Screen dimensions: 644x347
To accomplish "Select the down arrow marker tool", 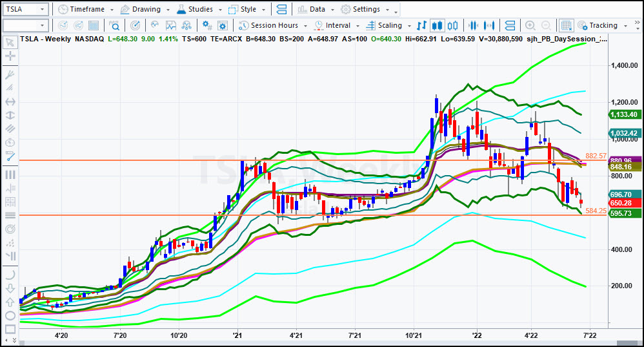I will [10, 288].
